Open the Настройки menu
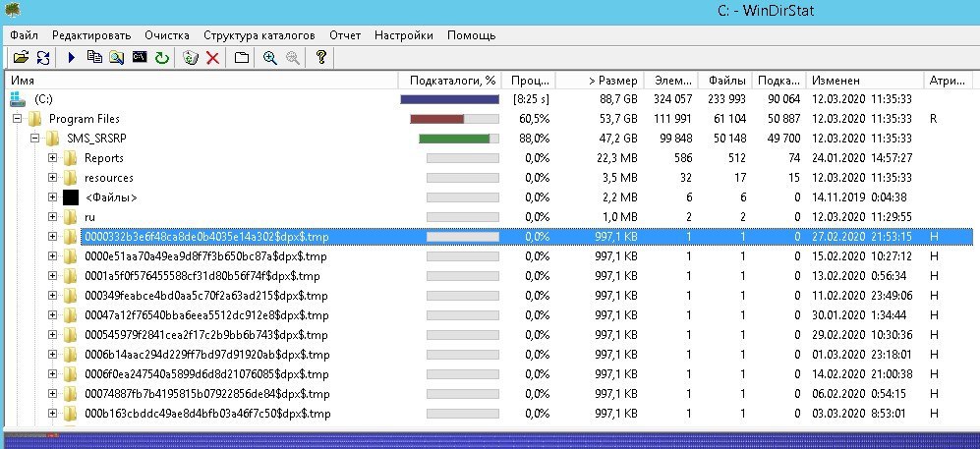Viewport: 980px width, 449px height. click(x=404, y=35)
